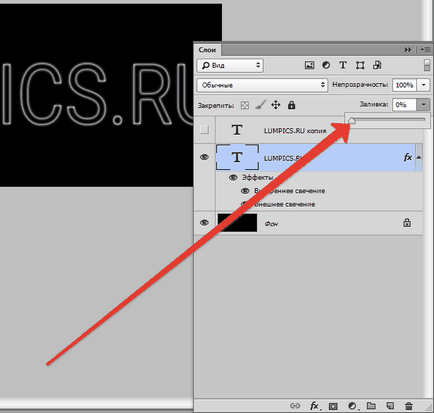Screen dimensions: 434x413
Task: Open the Вид layer filter dropdown
Action: click(230, 65)
